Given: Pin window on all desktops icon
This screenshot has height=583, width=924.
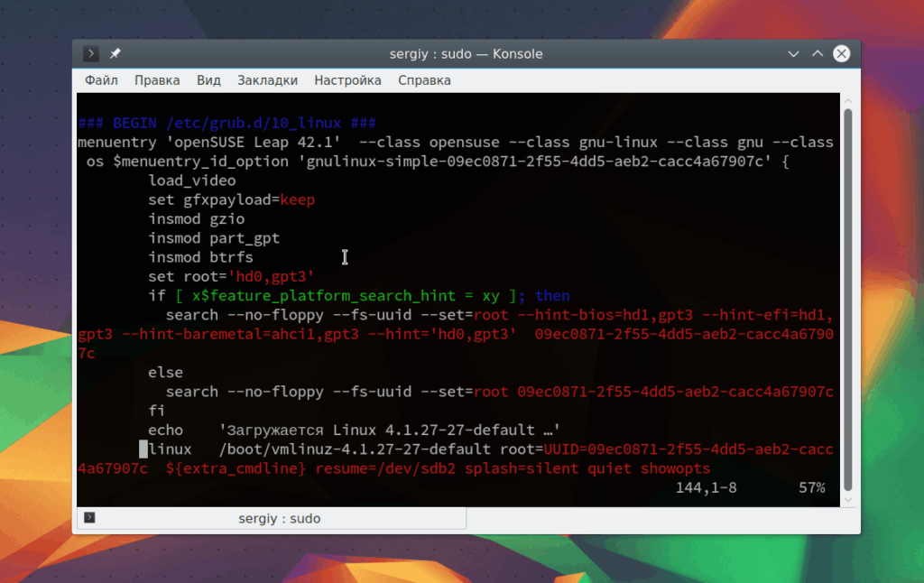Looking at the screenshot, I should 115,53.
